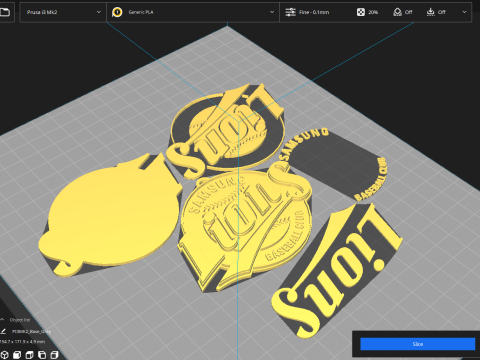Switch to the 3D perspective view icon
Screen dimensions: 480x360
pyautogui.click(x=4, y=355)
